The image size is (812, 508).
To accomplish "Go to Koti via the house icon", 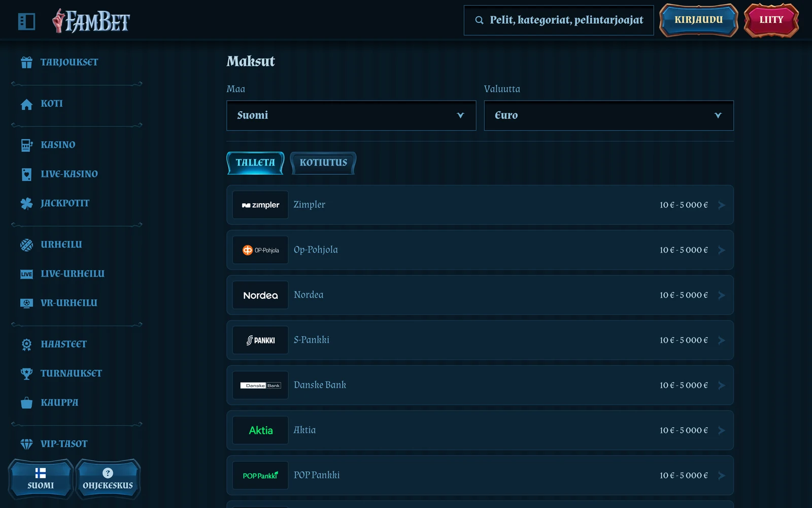I will [x=26, y=104].
